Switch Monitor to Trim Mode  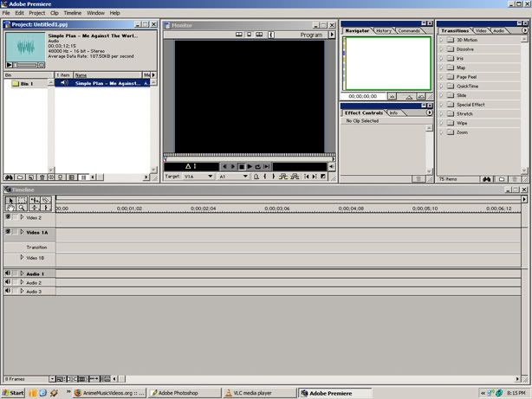pyautogui.click(x=259, y=35)
